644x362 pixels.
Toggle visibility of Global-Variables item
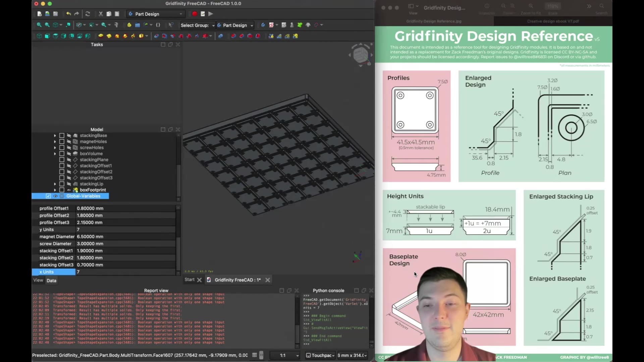pyautogui.click(x=55, y=196)
